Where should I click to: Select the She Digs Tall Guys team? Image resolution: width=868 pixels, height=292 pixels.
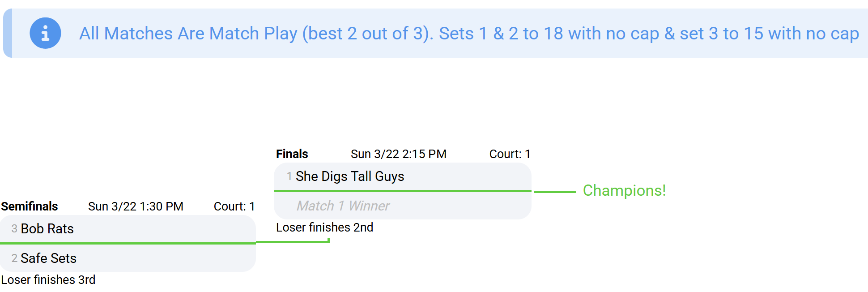tap(350, 176)
